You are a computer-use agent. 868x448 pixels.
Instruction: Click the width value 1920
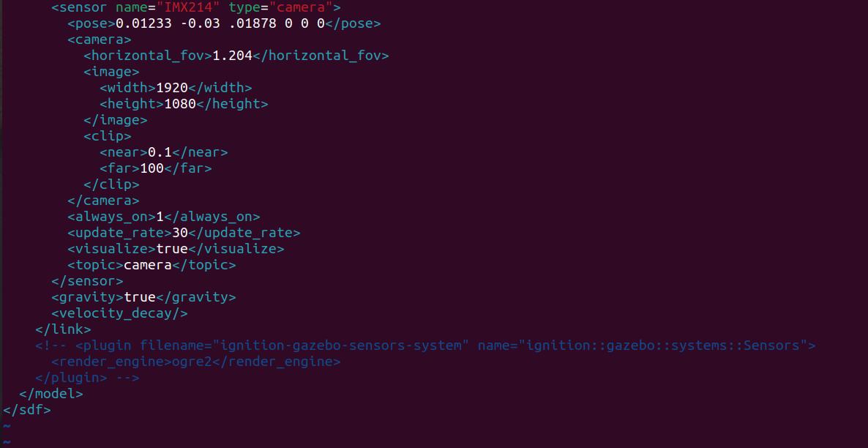[172, 88]
